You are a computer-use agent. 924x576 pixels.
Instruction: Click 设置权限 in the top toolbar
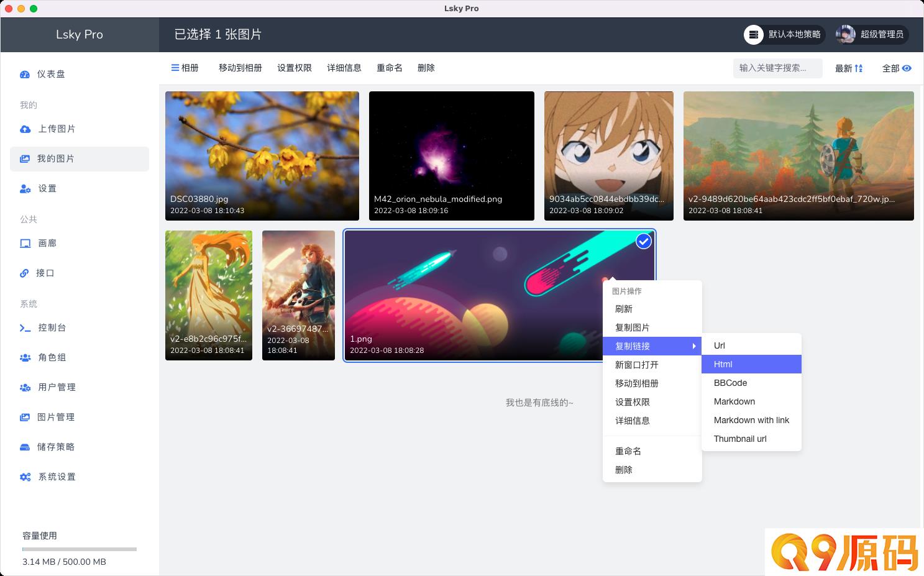point(295,68)
